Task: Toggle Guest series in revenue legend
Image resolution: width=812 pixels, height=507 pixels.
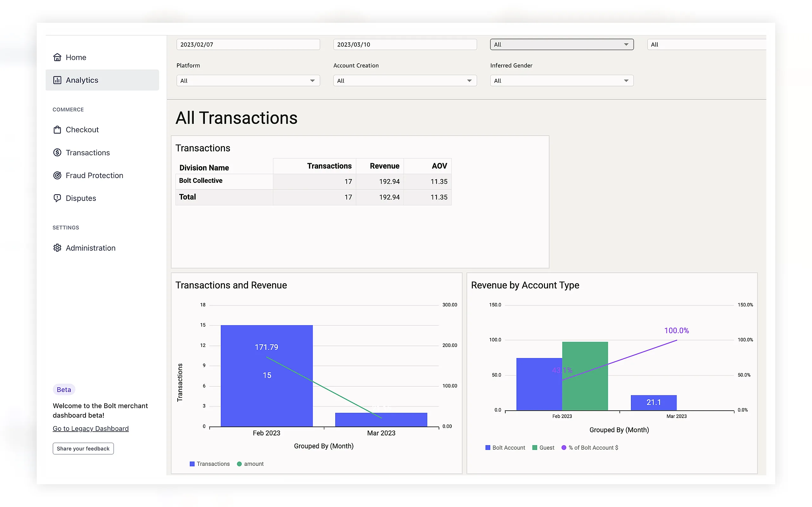Action: pyautogui.click(x=543, y=448)
